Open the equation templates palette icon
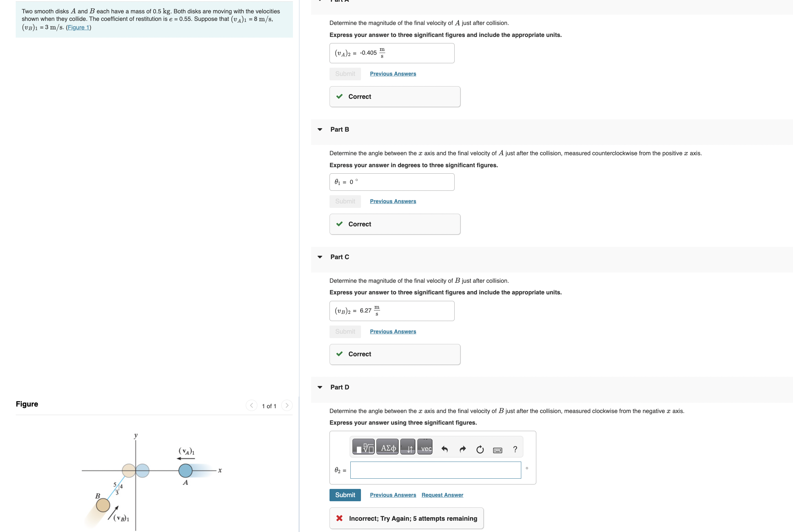 pyautogui.click(x=363, y=447)
